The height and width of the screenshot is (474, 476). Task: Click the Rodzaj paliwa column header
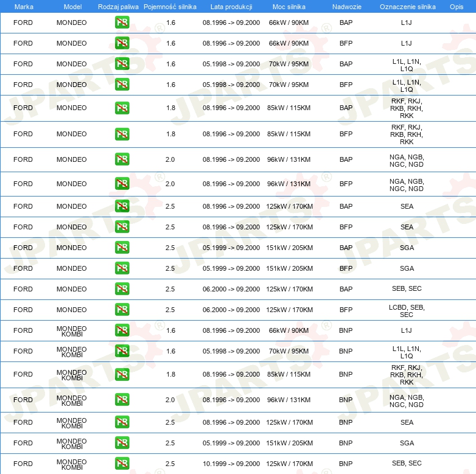[118, 7]
